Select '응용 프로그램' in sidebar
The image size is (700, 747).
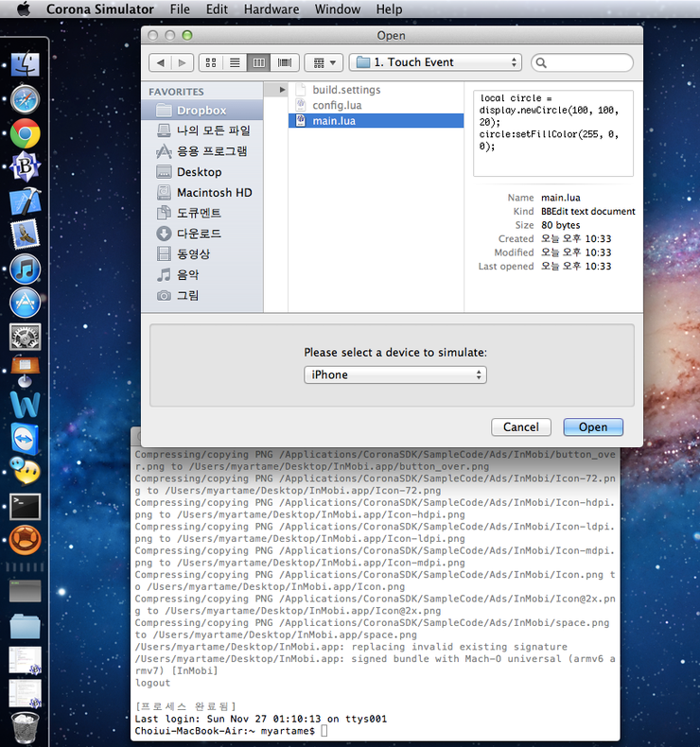202,151
